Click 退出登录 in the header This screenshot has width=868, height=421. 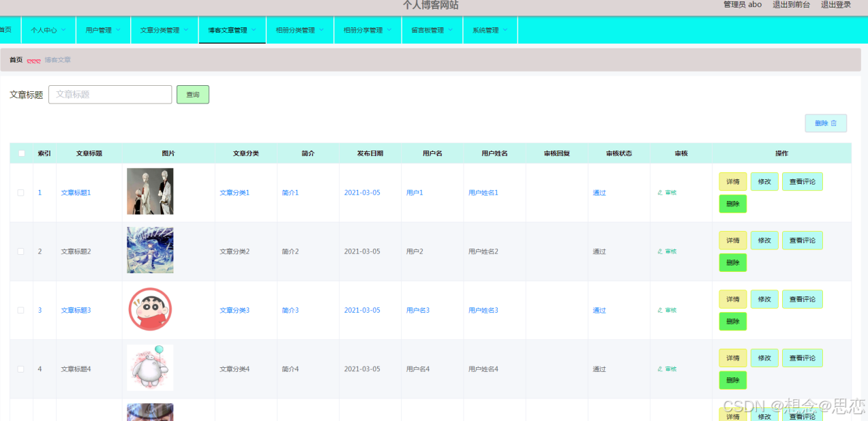[836, 5]
